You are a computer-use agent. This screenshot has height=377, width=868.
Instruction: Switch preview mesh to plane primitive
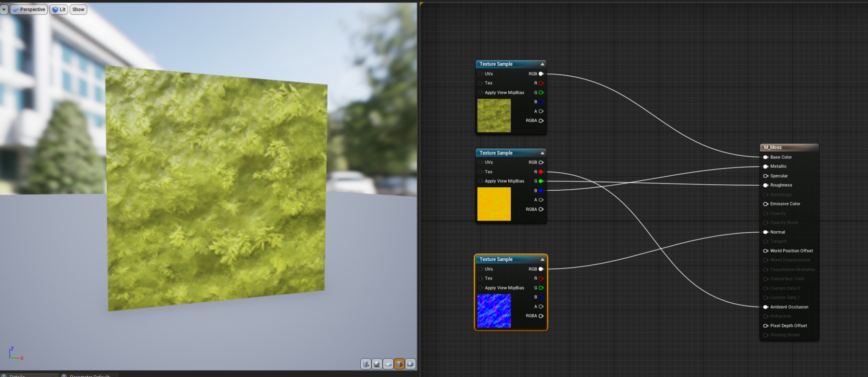(388, 364)
